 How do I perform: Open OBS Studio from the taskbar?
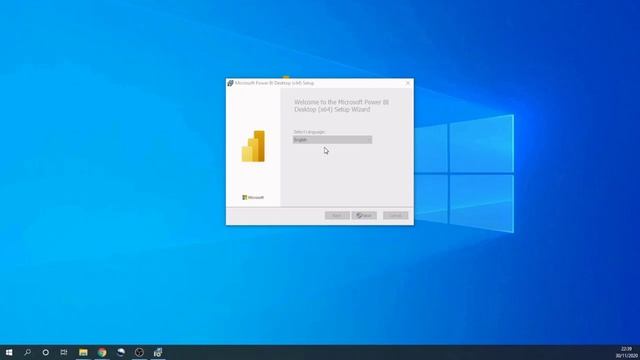[139, 352]
